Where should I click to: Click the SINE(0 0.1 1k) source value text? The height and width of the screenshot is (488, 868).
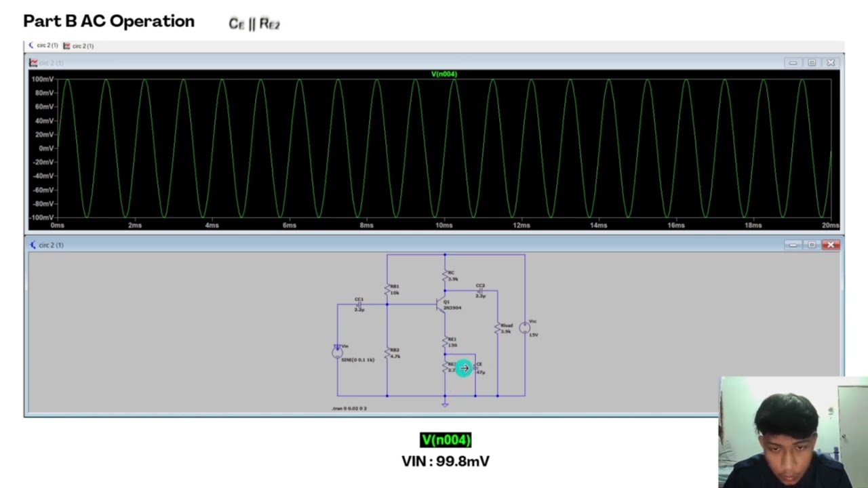pos(357,360)
